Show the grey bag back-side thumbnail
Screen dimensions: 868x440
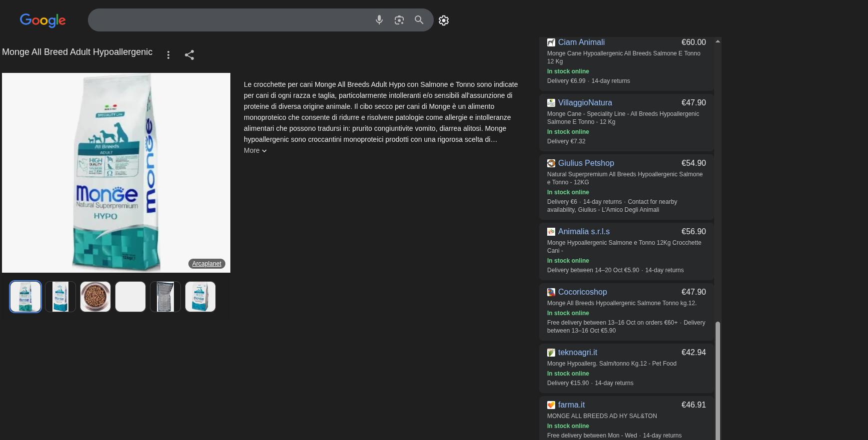tap(165, 297)
